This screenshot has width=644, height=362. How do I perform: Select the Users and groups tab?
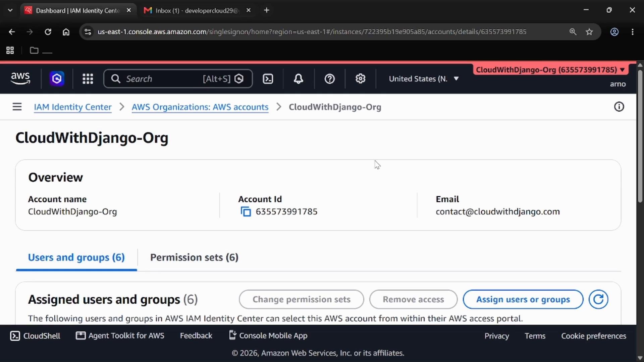pos(76,257)
